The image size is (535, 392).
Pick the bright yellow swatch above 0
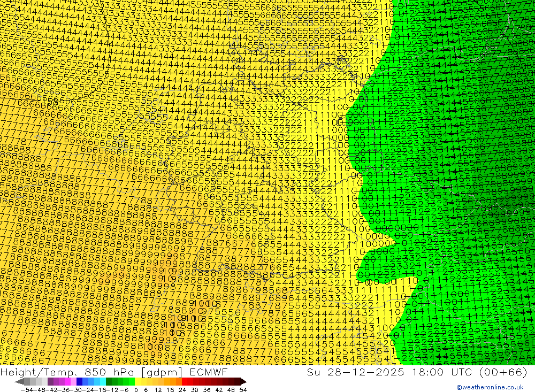pos(138,382)
